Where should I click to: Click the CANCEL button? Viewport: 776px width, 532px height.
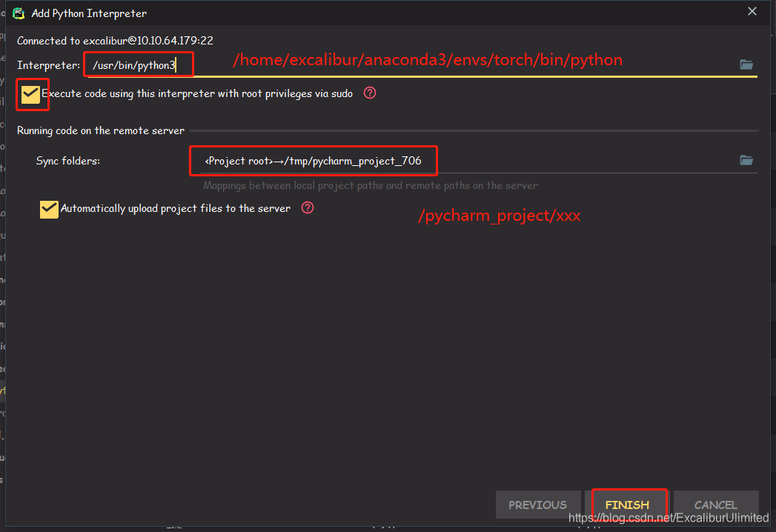[x=716, y=505]
